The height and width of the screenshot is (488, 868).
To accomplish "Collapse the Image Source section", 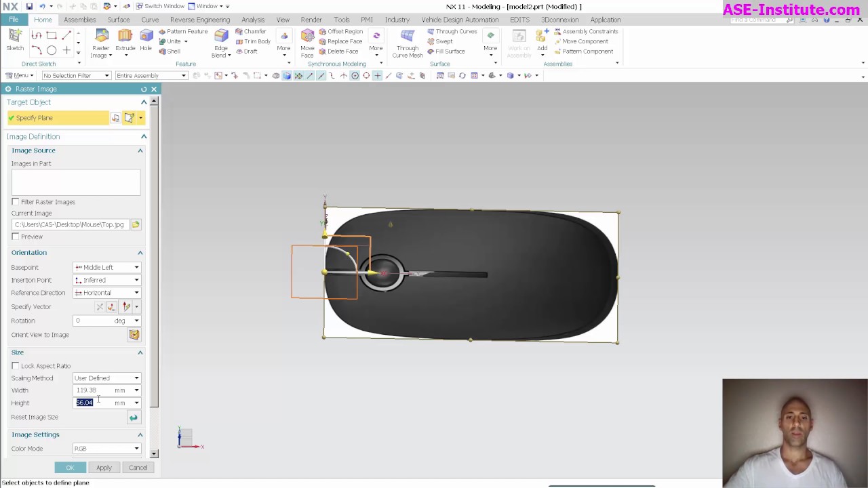I will [x=140, y=150].
